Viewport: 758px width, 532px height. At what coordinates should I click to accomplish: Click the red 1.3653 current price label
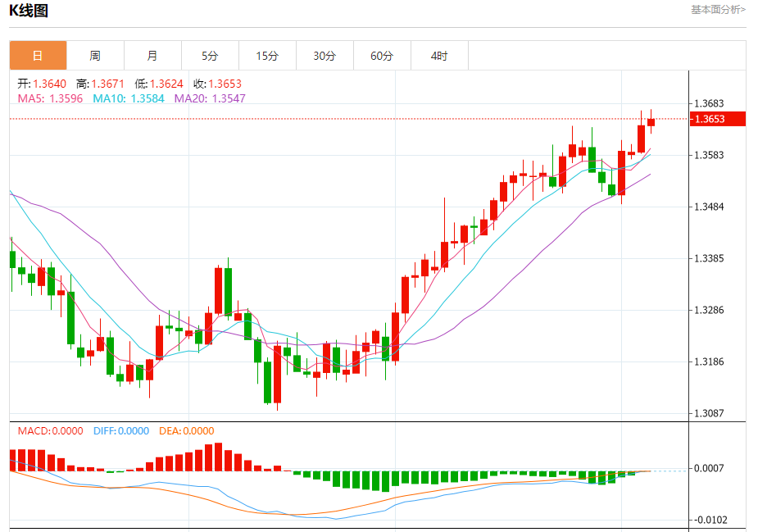(718, 119)
